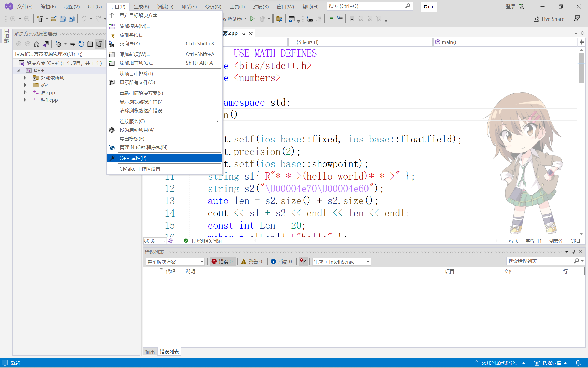588x368 pixels.
Task: Click the uncomment selection icon in the toolbar
Action: pyautogui.click(x=339, y=19)
